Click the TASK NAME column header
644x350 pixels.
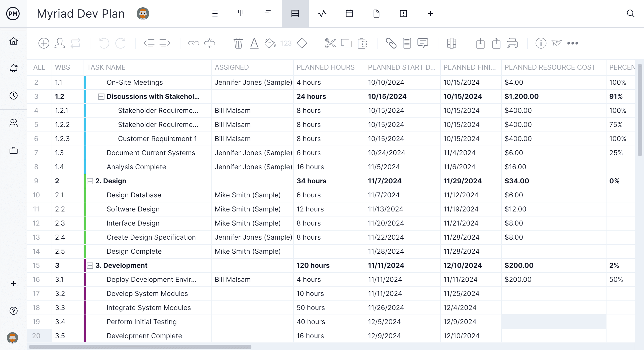point(106,67)
